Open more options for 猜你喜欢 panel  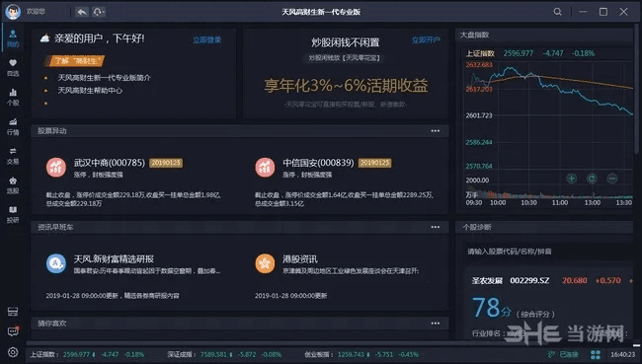coord(436,324)
